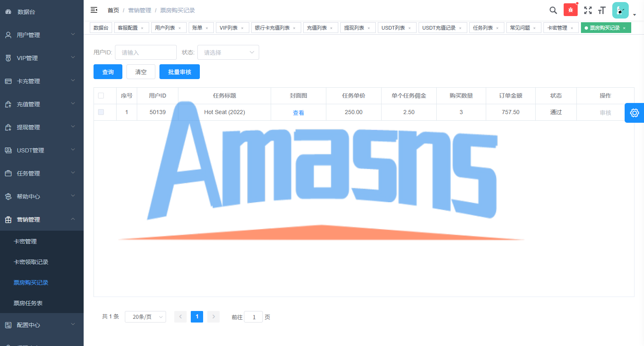
Task: Toggle fullscreen mode icon
Action: point(588,10)
